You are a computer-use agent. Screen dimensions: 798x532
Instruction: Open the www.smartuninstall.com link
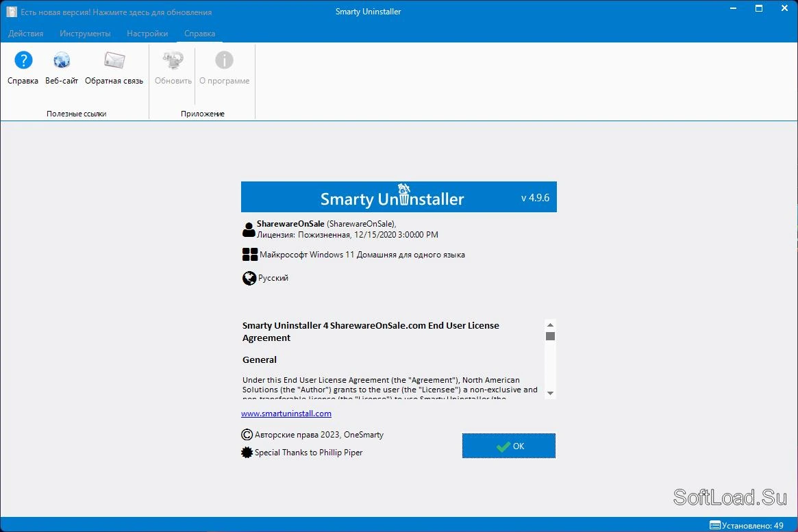[286, 414]
